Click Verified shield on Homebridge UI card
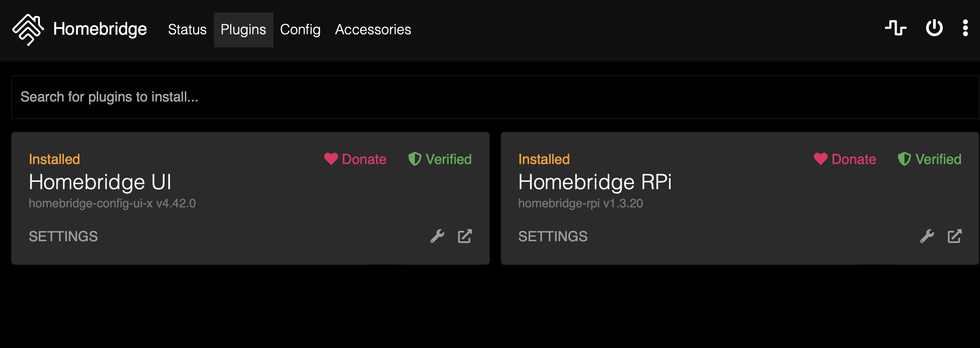Screen dimensions: 980x348 (440, 159)
